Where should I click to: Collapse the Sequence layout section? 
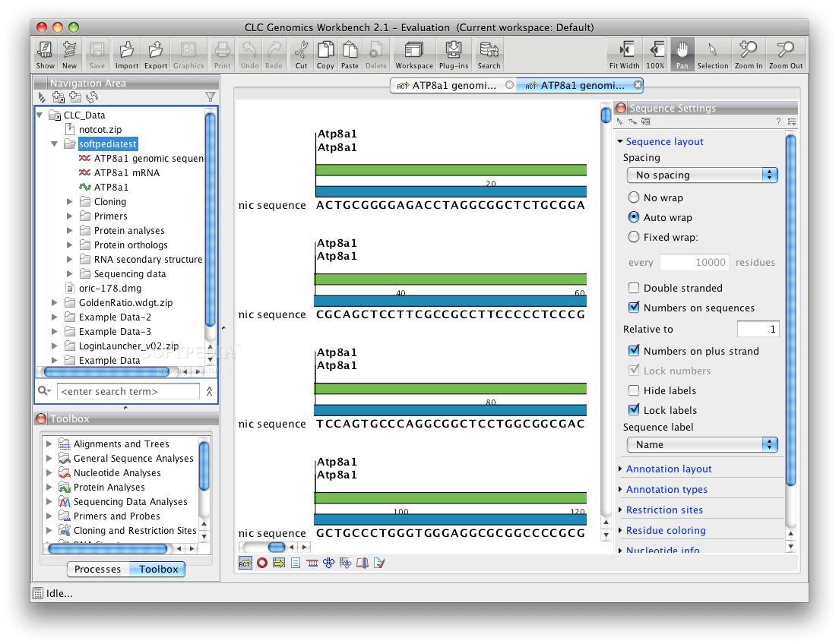tap(620, 142)
